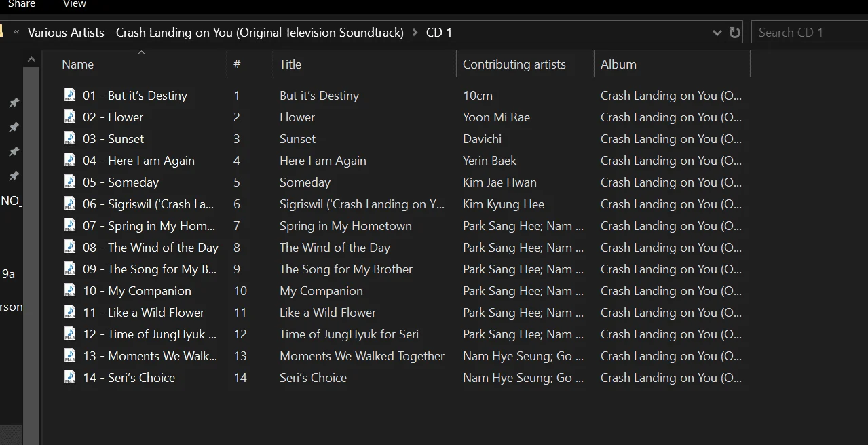Click the artist cell Kim Kyung Hee

click(504, 204)
